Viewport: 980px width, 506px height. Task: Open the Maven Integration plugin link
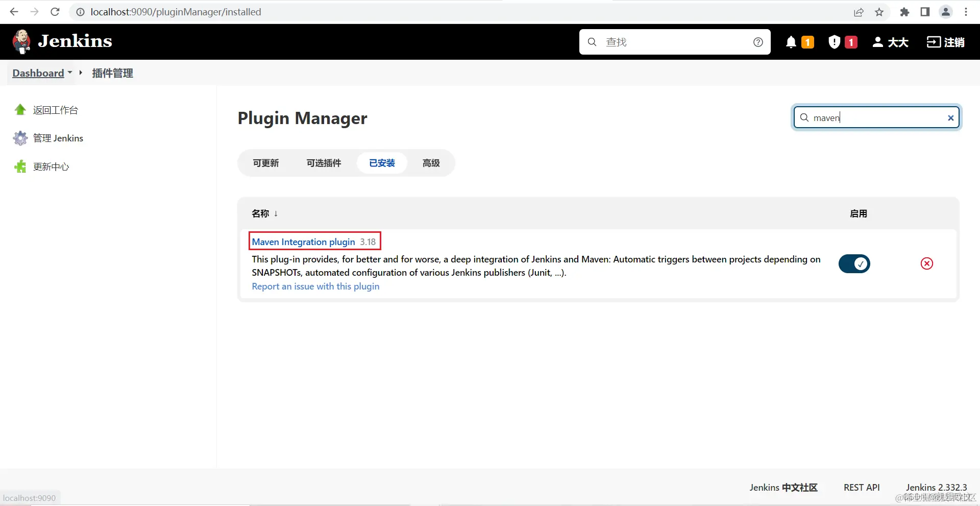[x=303, y=242]
